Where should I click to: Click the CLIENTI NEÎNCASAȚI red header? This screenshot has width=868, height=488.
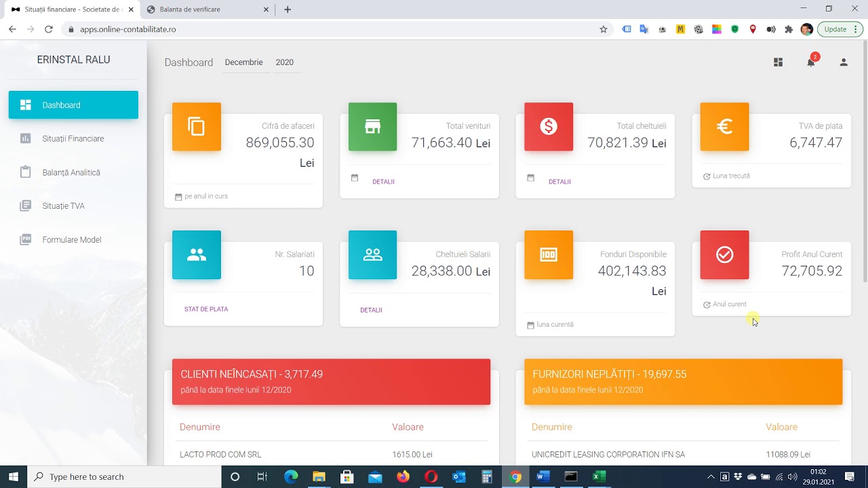pos(331,382)
